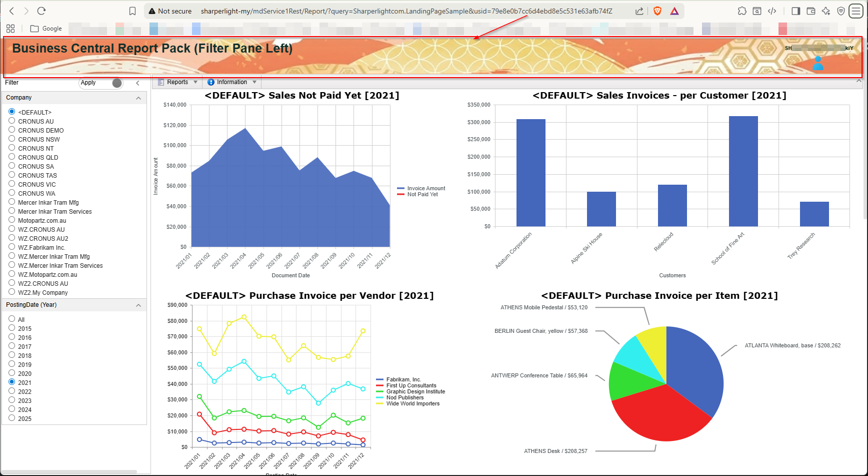
Task: Click the Trey Research bar
Action: tap(814, 214)
